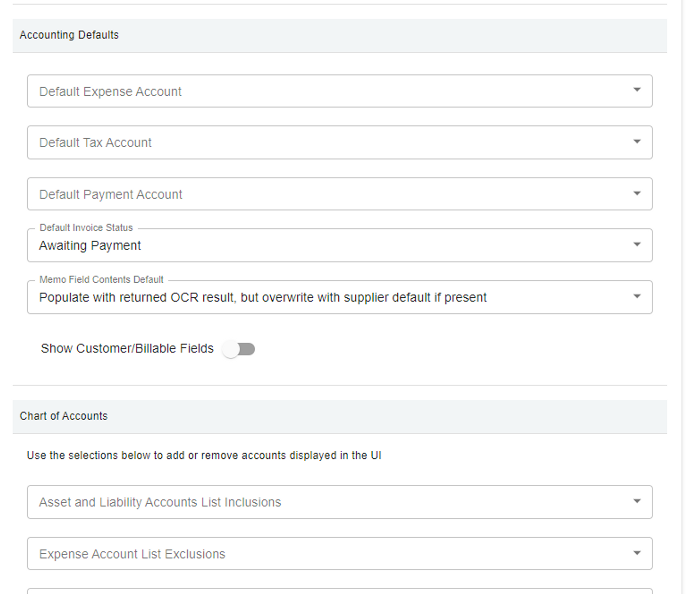Viewport: 700px width, 594px height.
Task: Select the Awaiting Payment invoice status value
Action: tap(90, 246)
